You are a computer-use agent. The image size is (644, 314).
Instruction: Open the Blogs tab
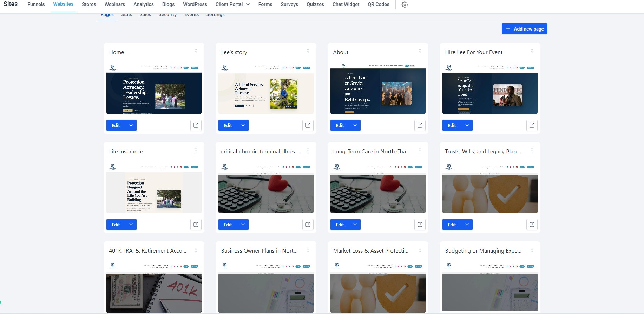pyautogui.click(x=168, y=4)
